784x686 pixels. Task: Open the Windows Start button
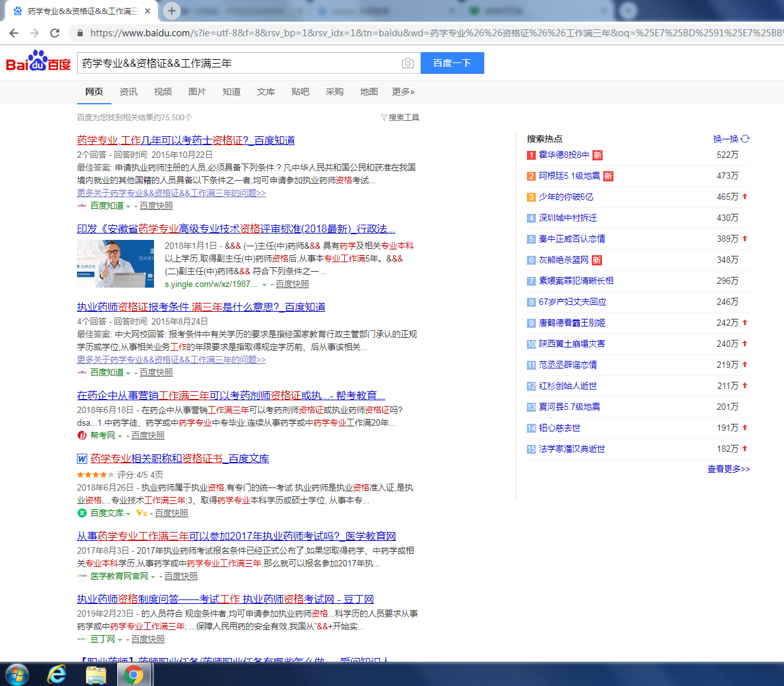(x=17, y=675)
